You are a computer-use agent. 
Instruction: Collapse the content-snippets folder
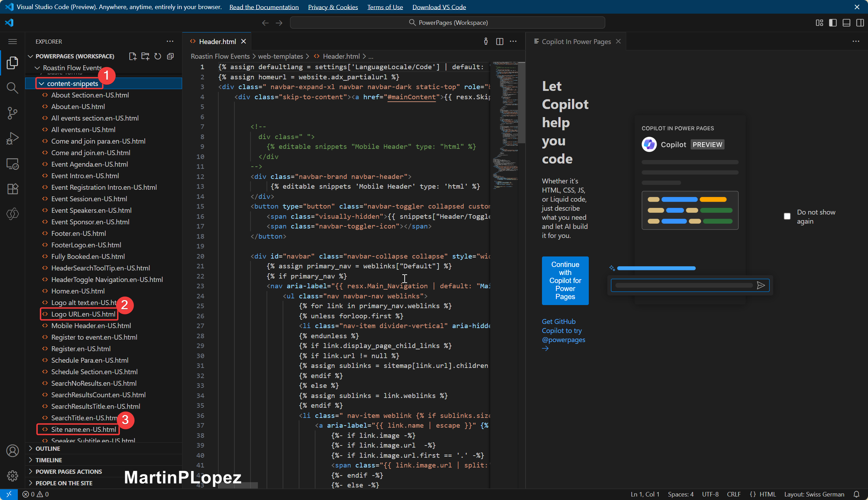[42, 84]
